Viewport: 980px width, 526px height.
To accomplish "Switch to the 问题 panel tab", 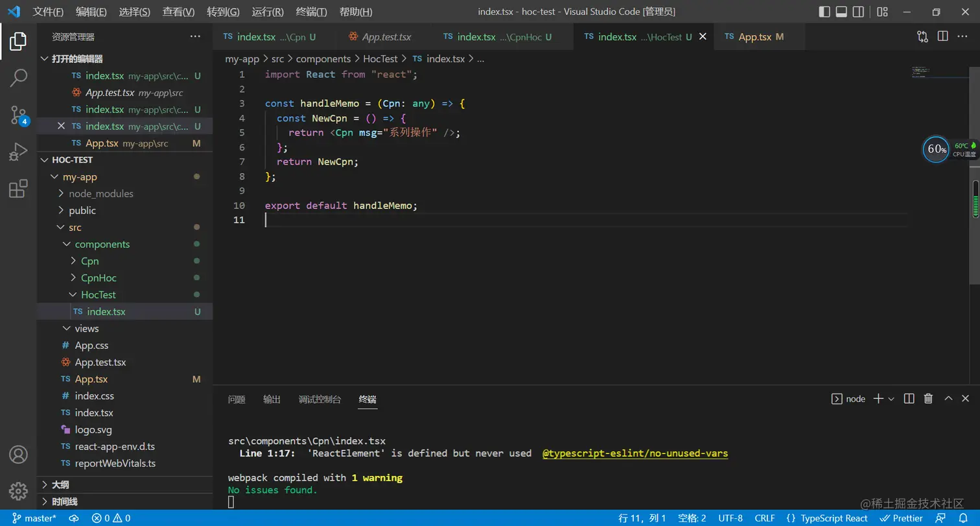I will pyautogui.click(x=237, y=400).
